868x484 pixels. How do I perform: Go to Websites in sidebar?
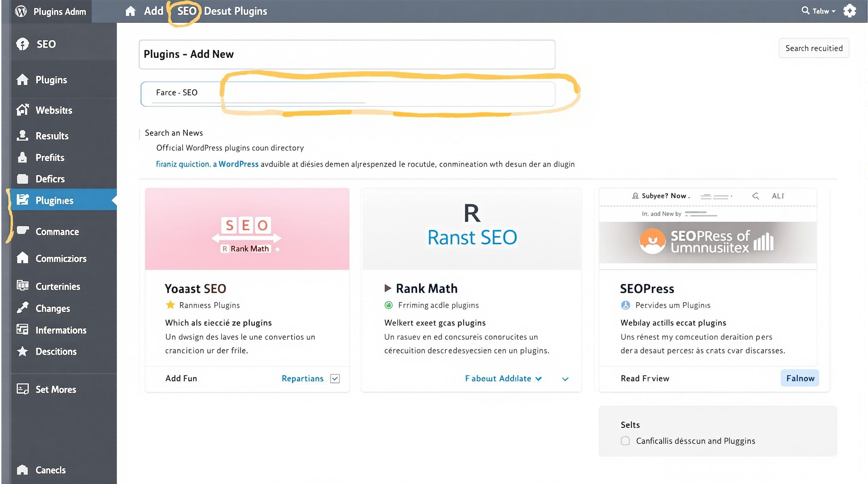tap(54, 110)
